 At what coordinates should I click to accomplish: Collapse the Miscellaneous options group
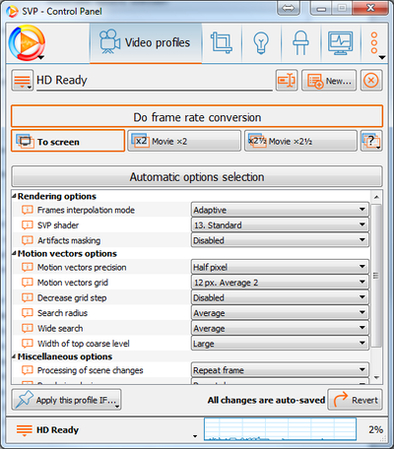point(14,356)
